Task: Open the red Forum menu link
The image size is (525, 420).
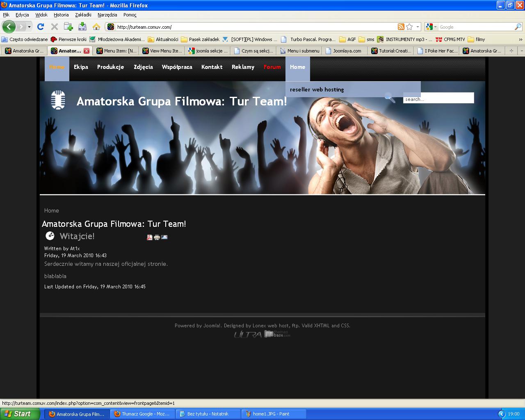Action: click(272, 67)
